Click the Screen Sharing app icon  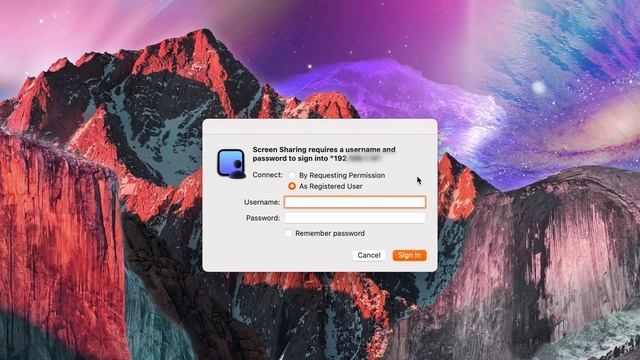tap(231, 163)
